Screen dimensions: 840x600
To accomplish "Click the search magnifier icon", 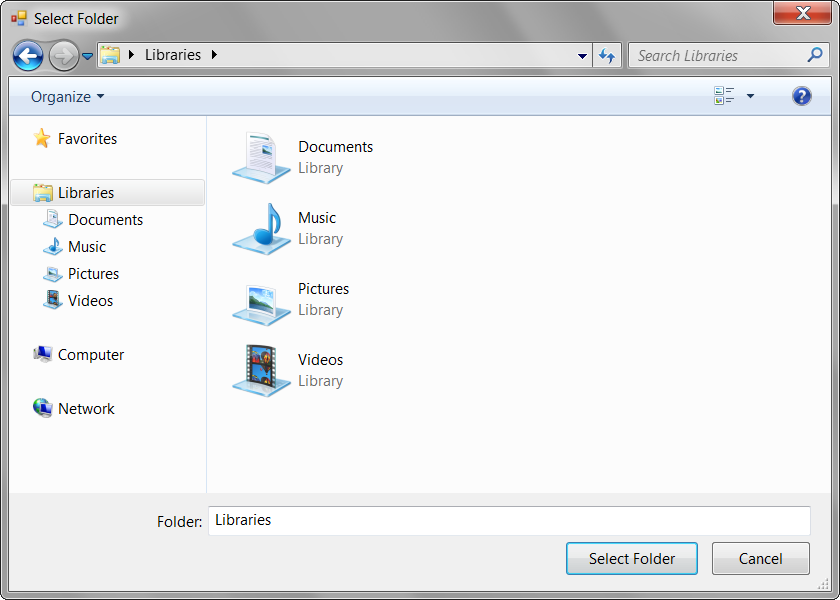I will [815, 56].
